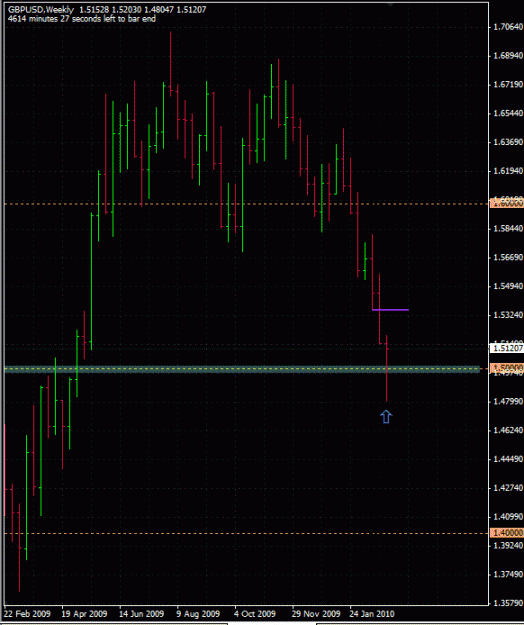Click the 1.67190 price scale value

[x=508, y=85]
